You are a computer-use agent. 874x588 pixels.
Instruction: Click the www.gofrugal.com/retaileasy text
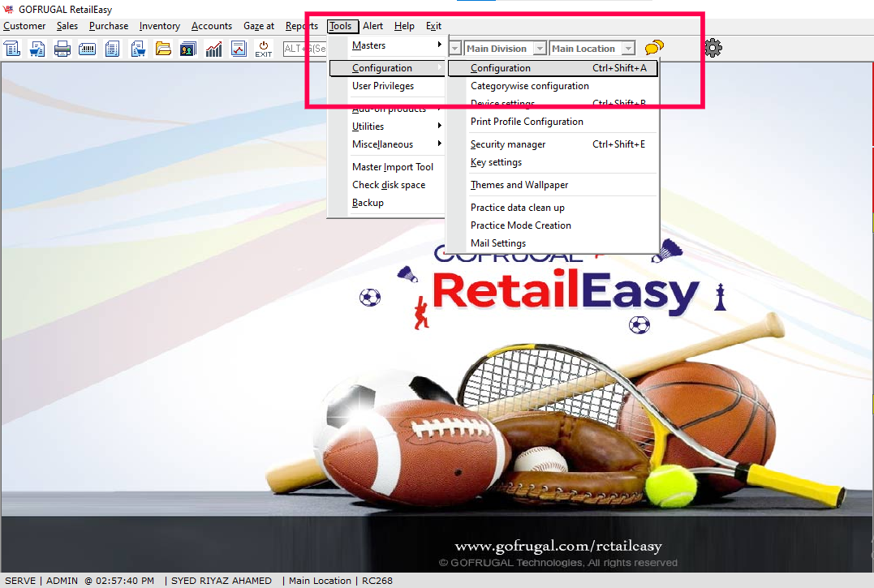558,547
